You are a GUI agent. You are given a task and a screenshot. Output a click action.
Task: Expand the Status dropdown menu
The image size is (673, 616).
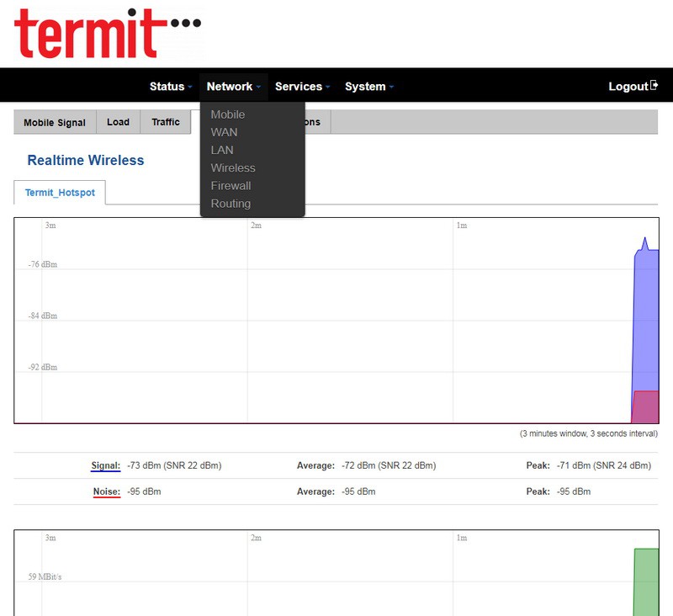[171, 87]
